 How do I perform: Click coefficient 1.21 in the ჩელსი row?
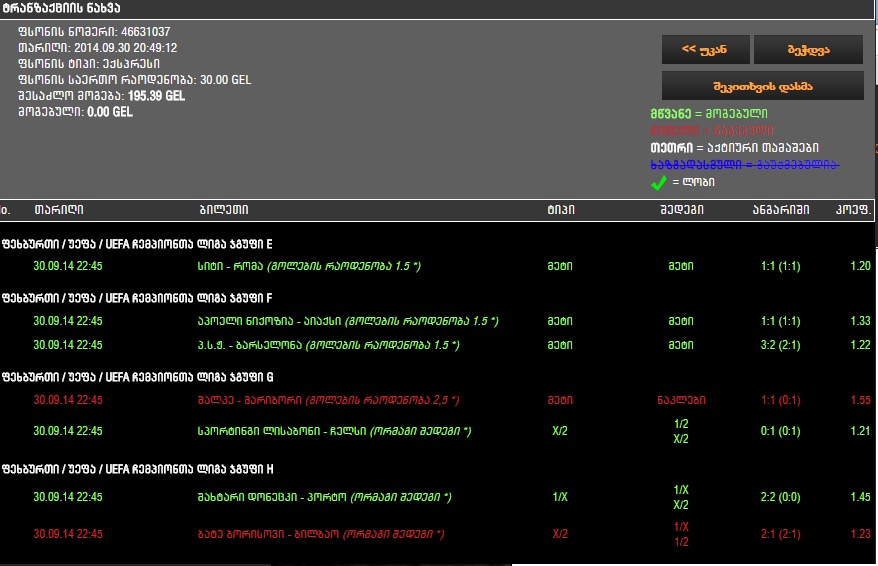click(x=861, y=431)
